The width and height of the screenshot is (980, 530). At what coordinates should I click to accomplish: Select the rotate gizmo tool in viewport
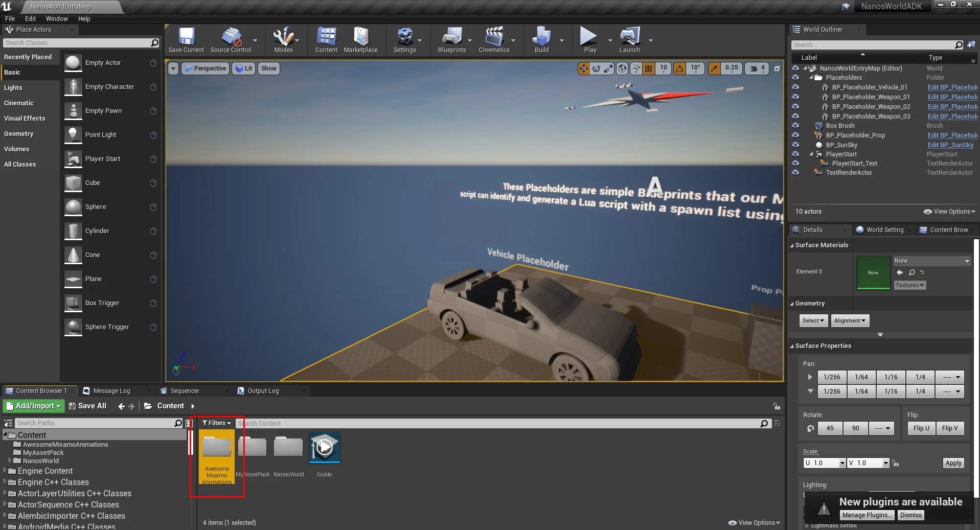[x=596, y=68]
